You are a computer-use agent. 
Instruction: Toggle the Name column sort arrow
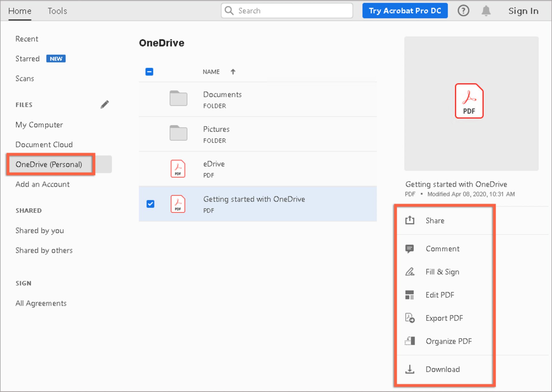[233, 72]
